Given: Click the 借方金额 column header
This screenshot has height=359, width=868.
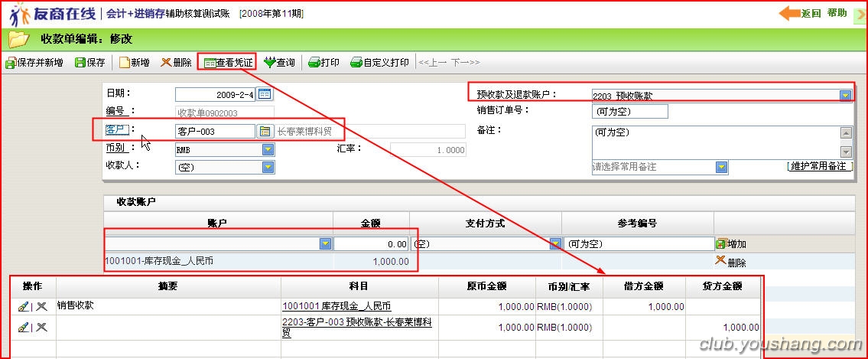Looking at the screenshot, I should 644,286.
